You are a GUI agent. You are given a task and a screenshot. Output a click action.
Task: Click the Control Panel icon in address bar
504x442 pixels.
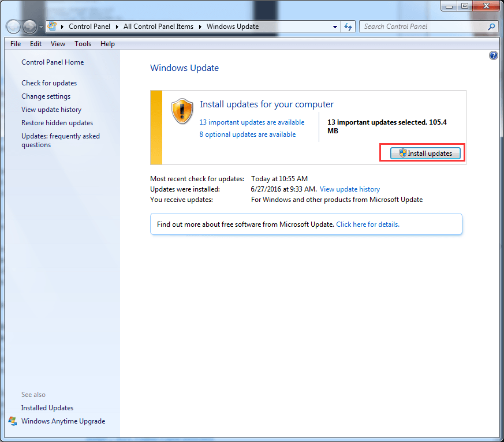52,27
